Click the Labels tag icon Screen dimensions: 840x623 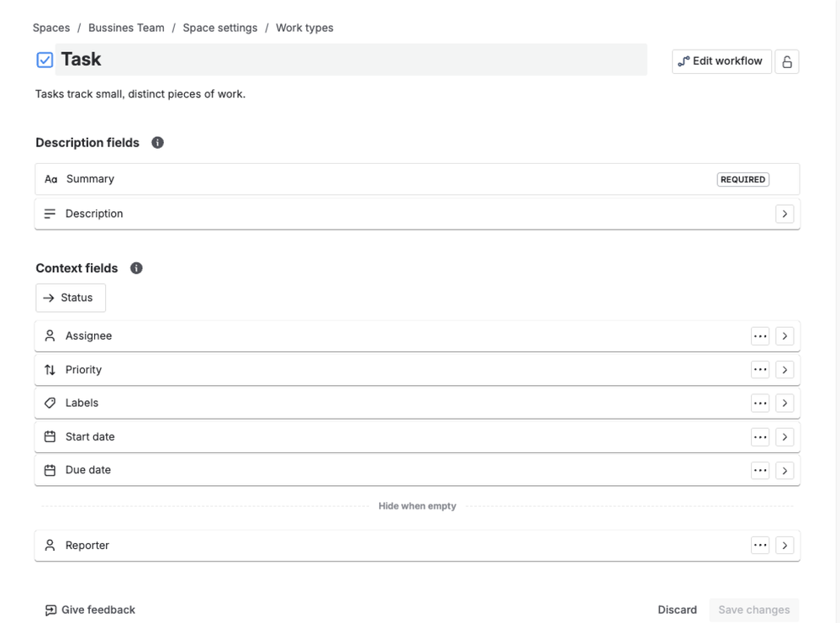point(51,403)
